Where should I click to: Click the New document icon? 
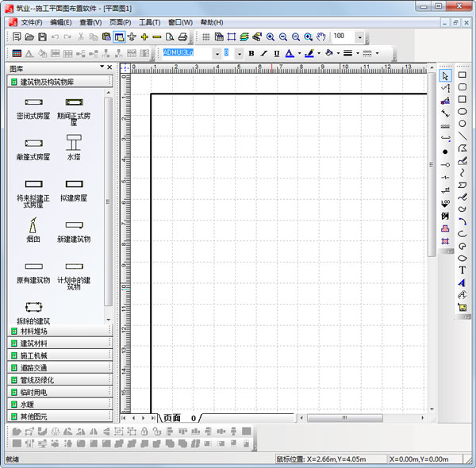coord(17,37)
